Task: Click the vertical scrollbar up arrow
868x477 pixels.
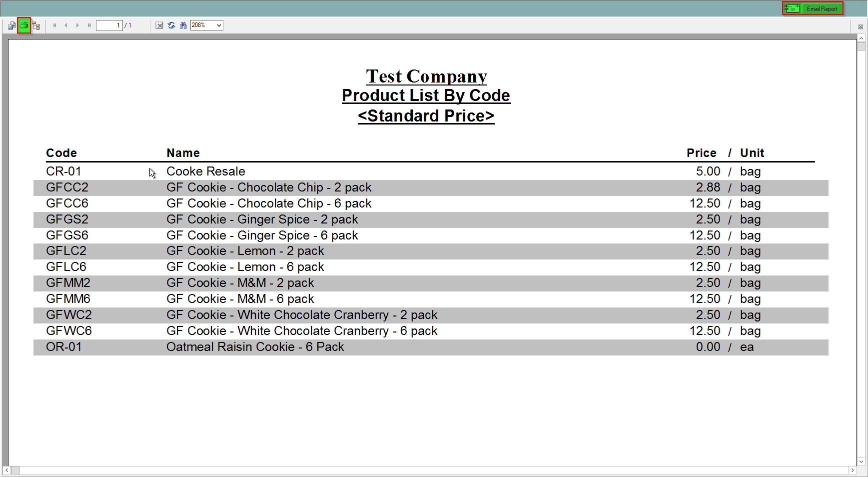Action: (x=861, y=38)
